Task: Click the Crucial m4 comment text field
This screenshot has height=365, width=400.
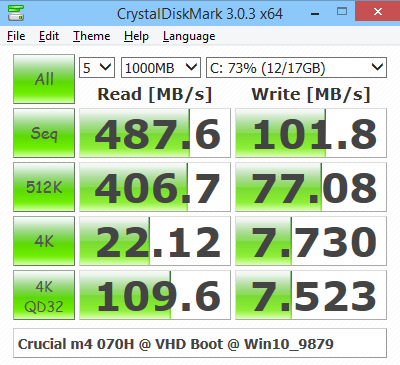Action: (200, 343)
